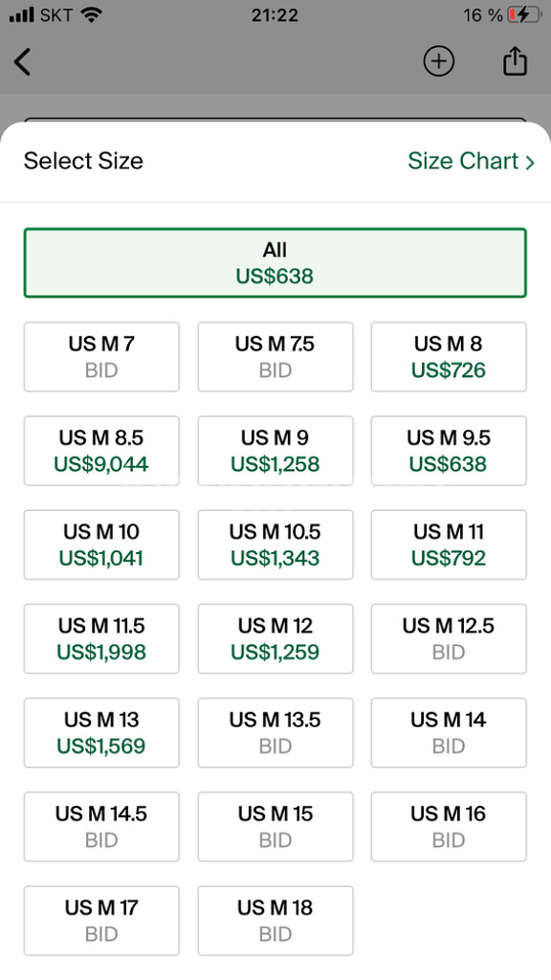Tap the plus circle add icon
This screenshot has width=551, height=980.
pos(438,61)
